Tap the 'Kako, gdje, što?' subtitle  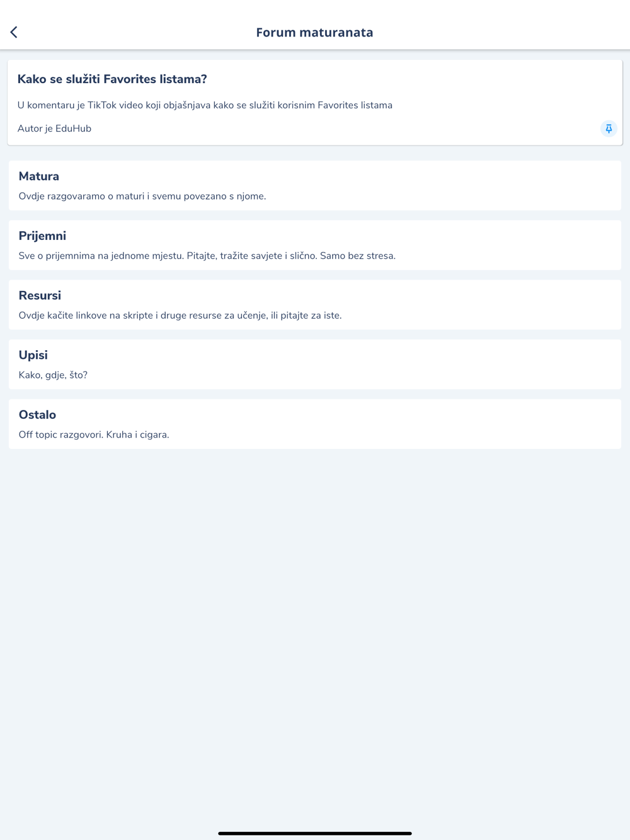click(x=53, y=375)
